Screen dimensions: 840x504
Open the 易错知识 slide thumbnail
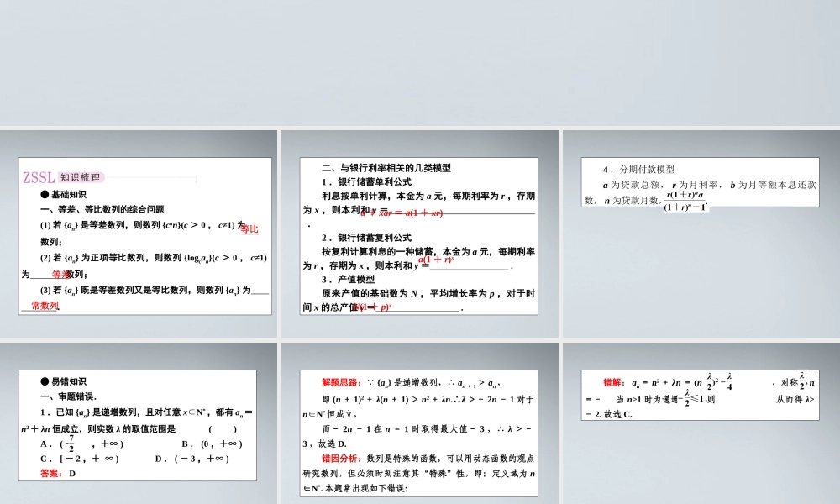[139, 423]
